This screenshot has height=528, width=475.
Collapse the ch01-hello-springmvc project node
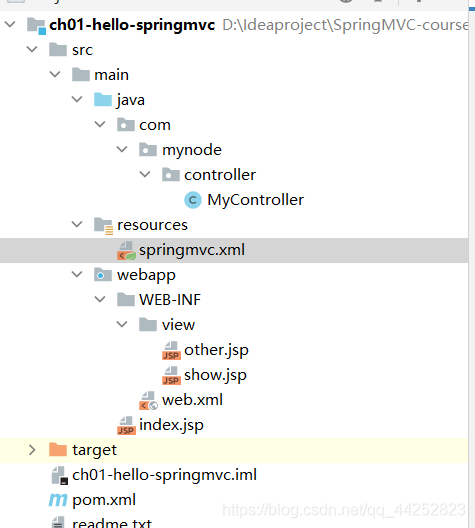tap(10, 25)
